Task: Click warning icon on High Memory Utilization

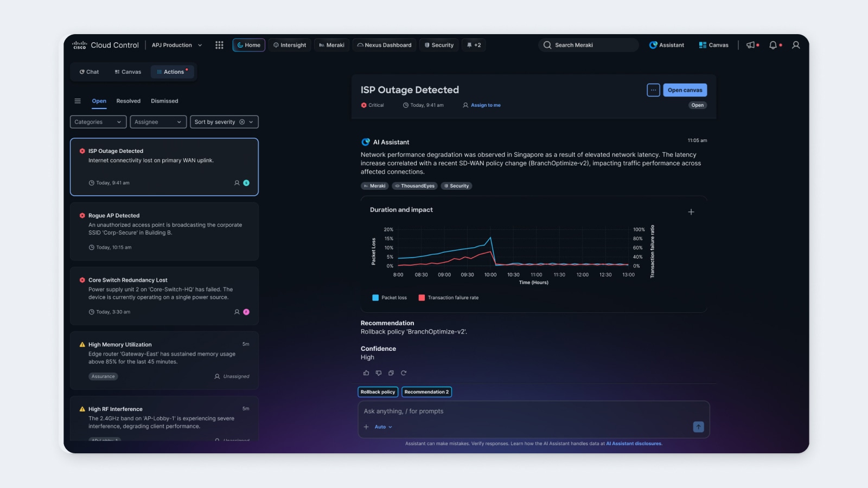Action: tap(82, 345)
